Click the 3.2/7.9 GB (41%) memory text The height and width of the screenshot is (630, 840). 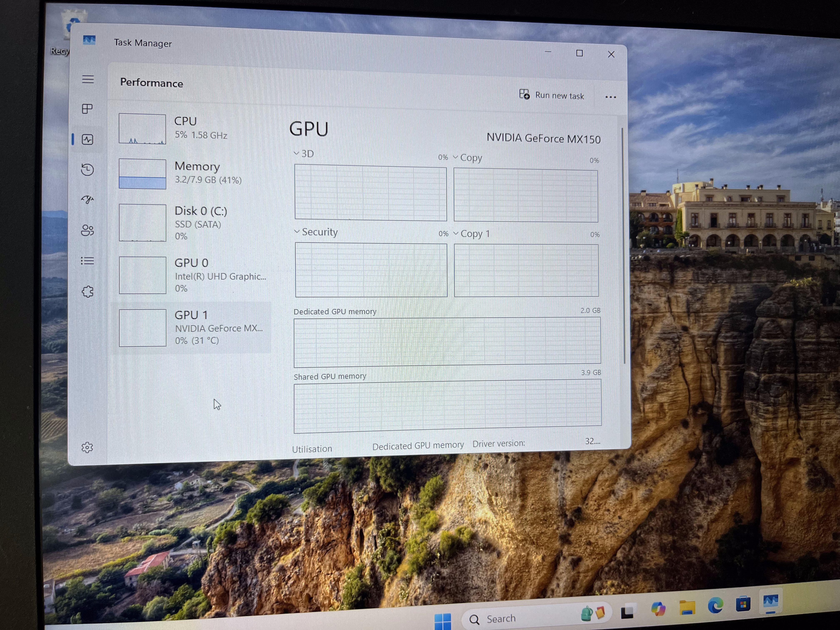208,180
